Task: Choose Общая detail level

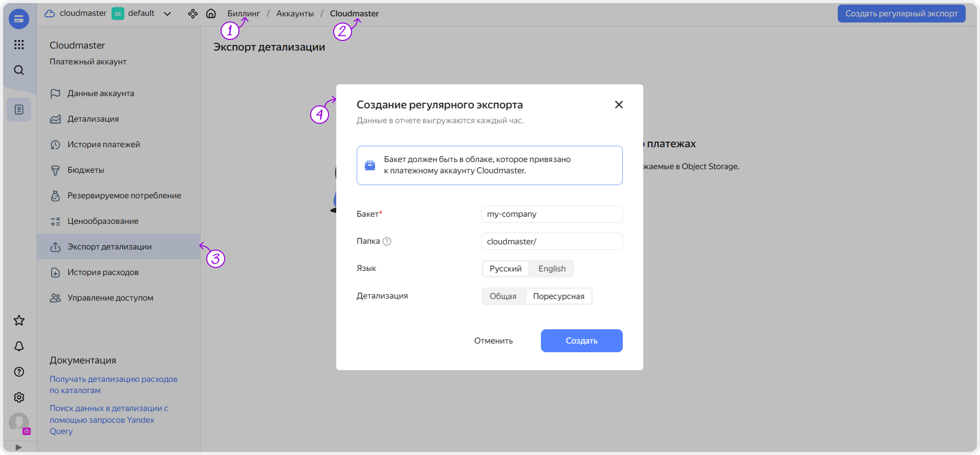Action: click(503, 296)
